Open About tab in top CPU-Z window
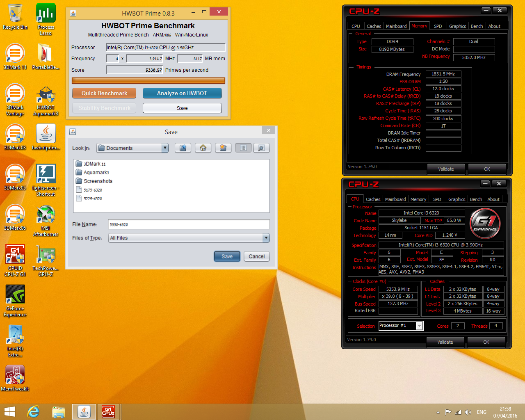 [x=494, y=26]
